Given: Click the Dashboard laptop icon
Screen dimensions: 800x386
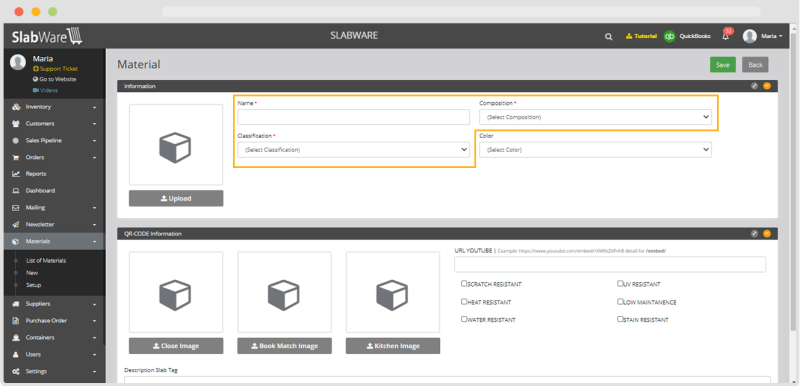Looking at the screenshot, I should click(16, 191).
